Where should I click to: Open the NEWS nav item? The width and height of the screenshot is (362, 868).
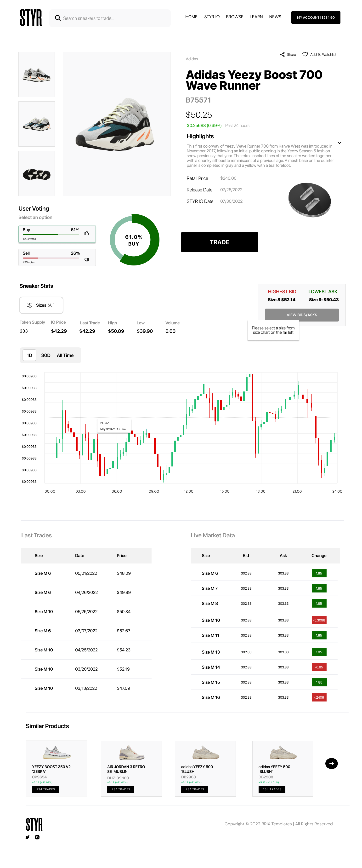pos(275,17)
